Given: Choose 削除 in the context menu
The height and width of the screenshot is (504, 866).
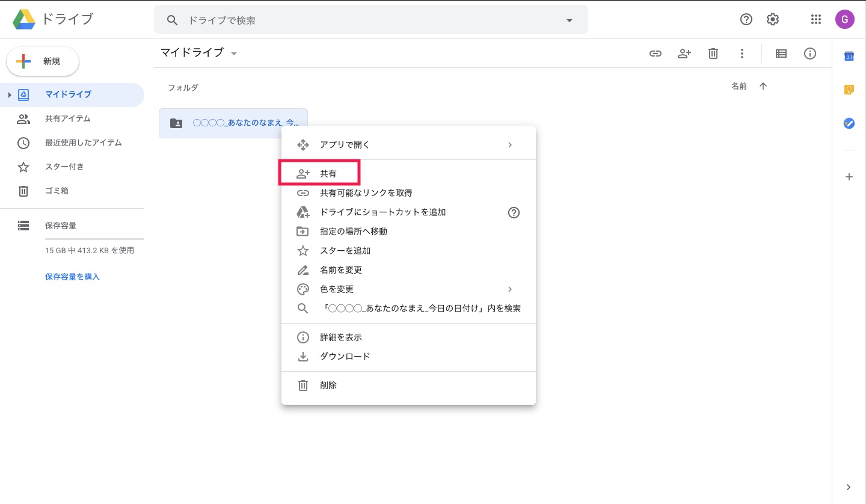Looking at the screenshot, I should 408,386.
